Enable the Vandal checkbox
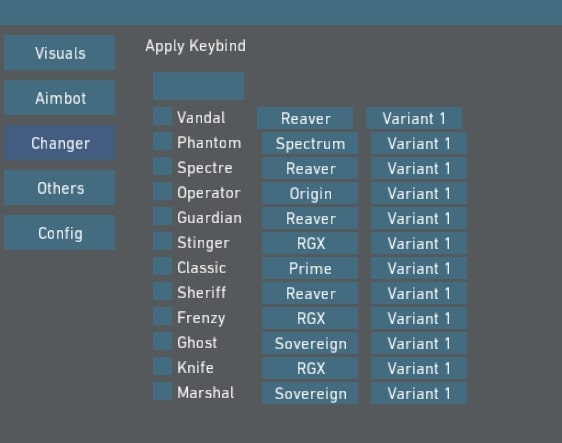The width and height of the screenshot is (562, 443). (162, 116)
